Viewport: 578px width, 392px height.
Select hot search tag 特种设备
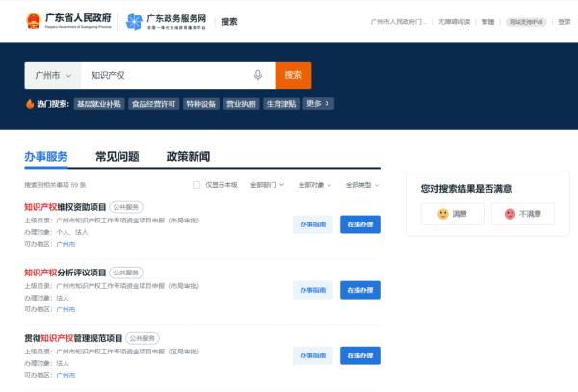(x=201, y=104)
